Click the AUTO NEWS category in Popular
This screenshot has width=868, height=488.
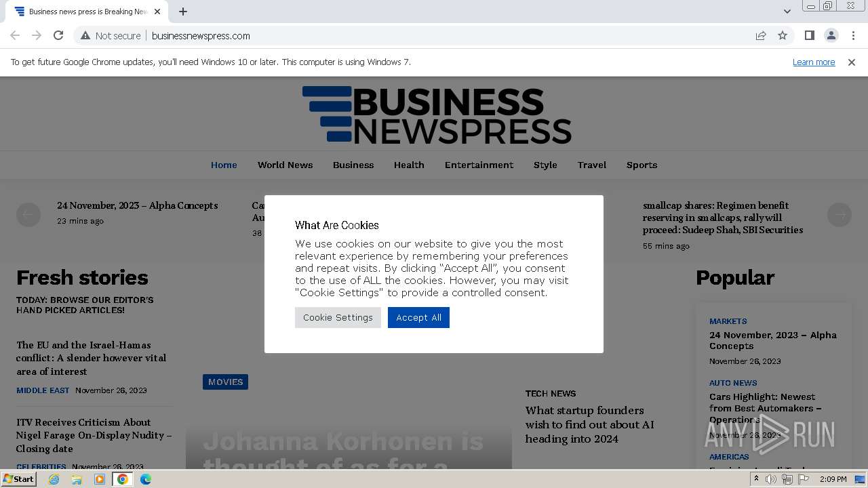pos(733,383)
